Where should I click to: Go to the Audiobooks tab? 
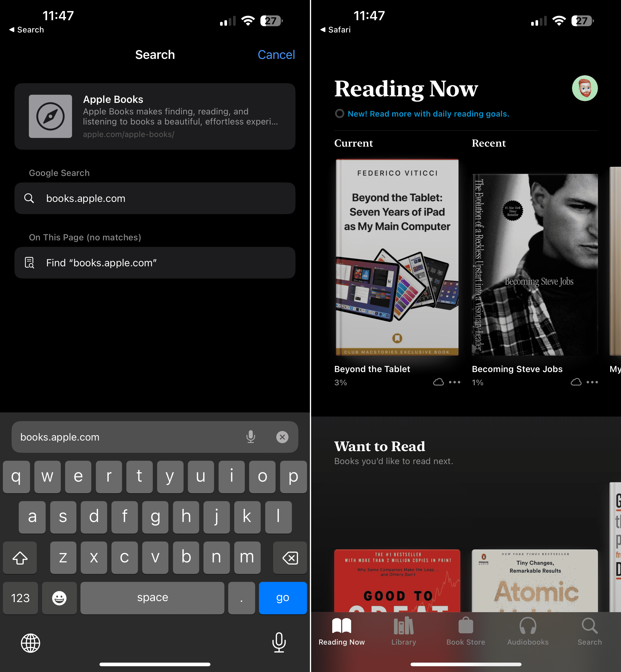[x=528, y=632]
